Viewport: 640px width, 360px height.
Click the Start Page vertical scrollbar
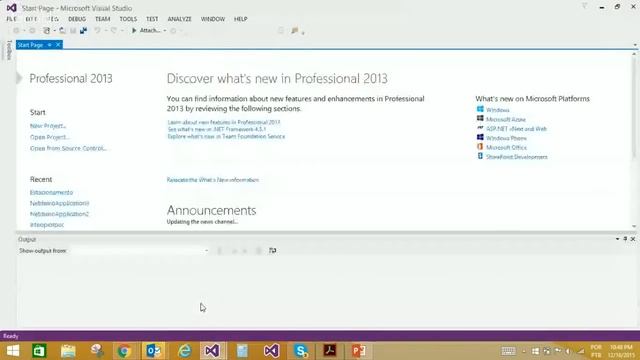[x=634, y=107]
